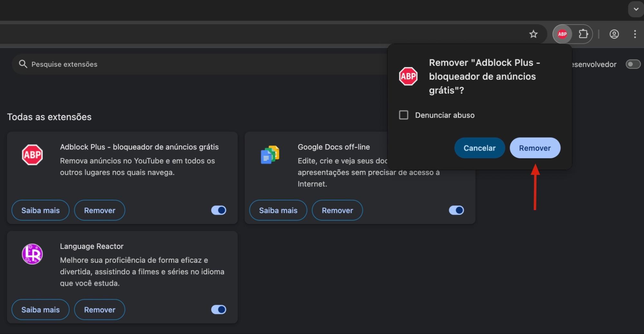Open the Extensions puzzle-piece icon
This screenshot has width=644, height=334.
point(583,34)
